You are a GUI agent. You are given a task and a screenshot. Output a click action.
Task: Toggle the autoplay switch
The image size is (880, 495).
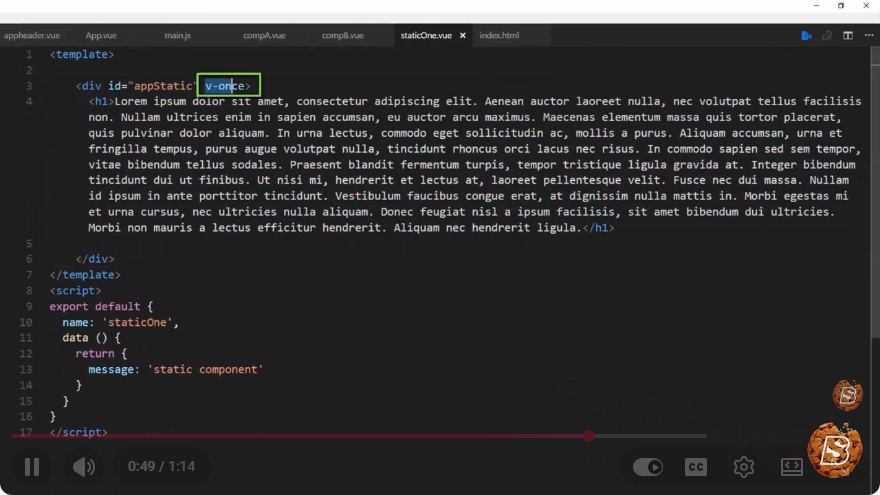click(648, 467)
